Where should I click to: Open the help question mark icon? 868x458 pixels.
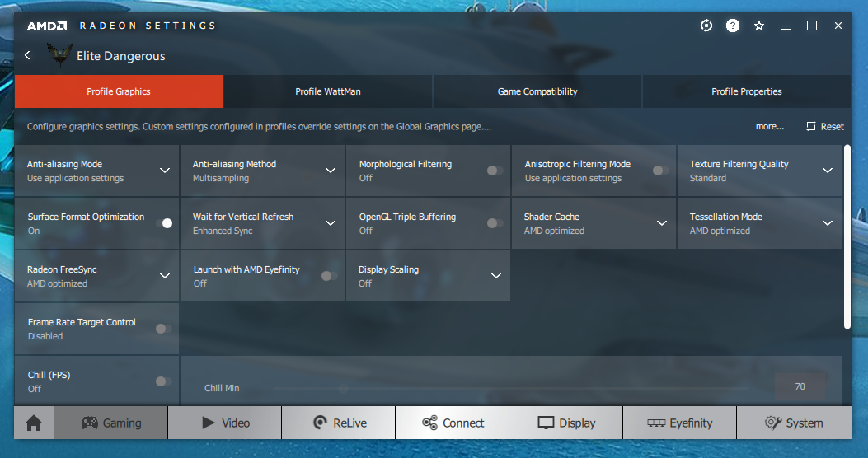pos(732,26)
